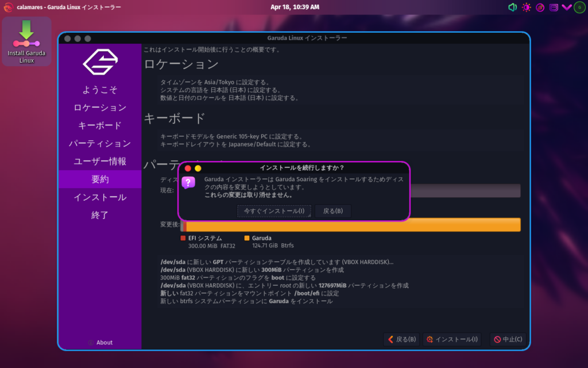This screenshot has width=588, height=368.
Task: Click the purple question mark icon in the dialog
Action: pyautogui.click(x=188, y=183)
